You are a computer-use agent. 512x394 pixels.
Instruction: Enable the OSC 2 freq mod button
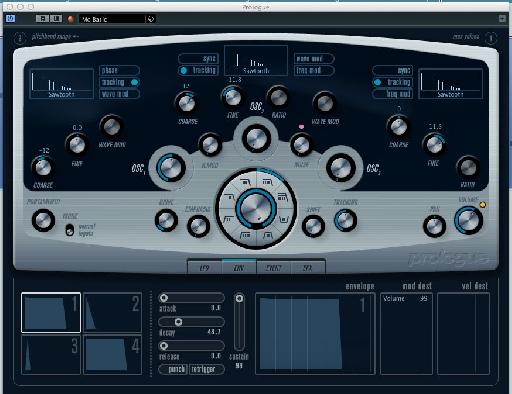(314, 70)
